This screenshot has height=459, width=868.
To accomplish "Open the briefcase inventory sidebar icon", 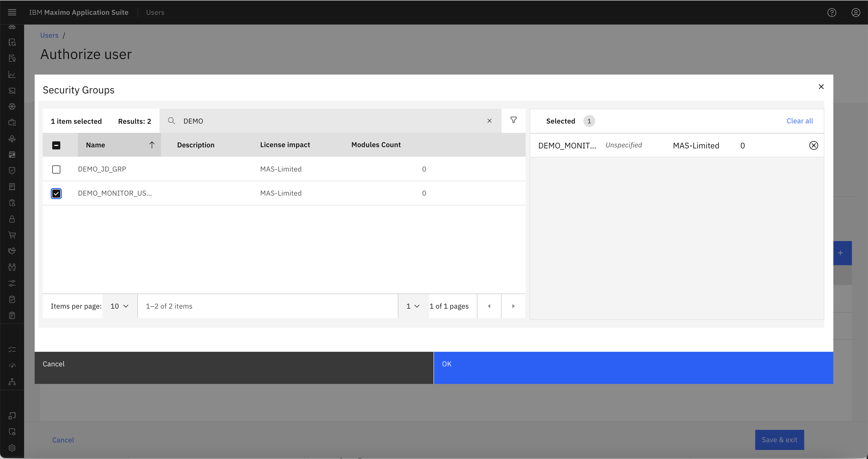I will click(12, 122).
